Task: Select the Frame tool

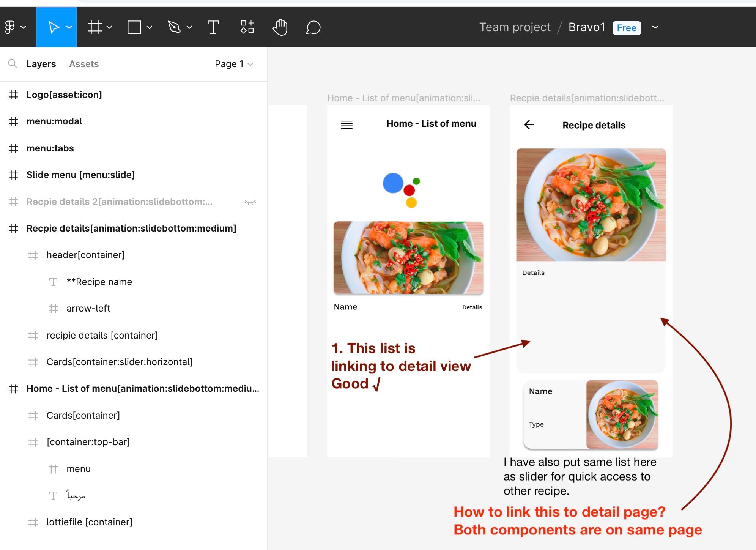Action: point(95,27)
